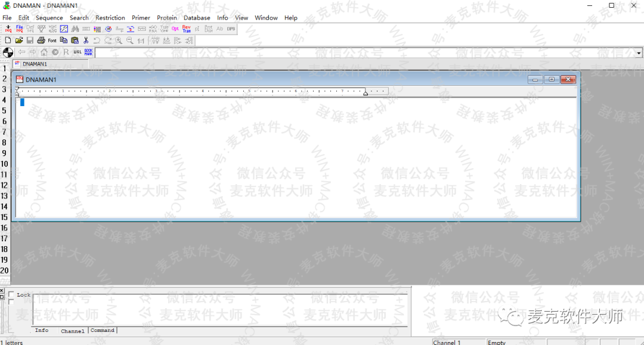
Task: Click the Load sequence icon
Action: (x=8, y=29)
